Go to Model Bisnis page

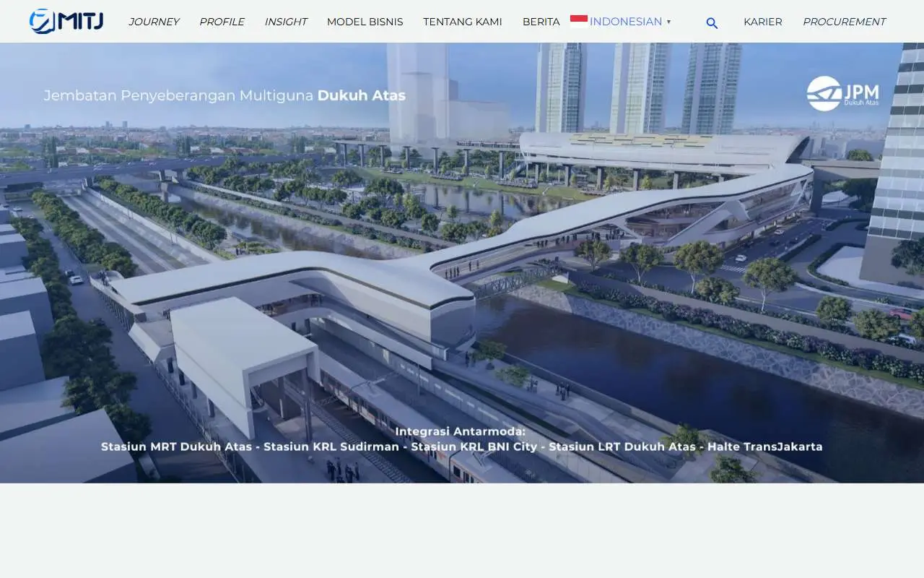[365, 22]
